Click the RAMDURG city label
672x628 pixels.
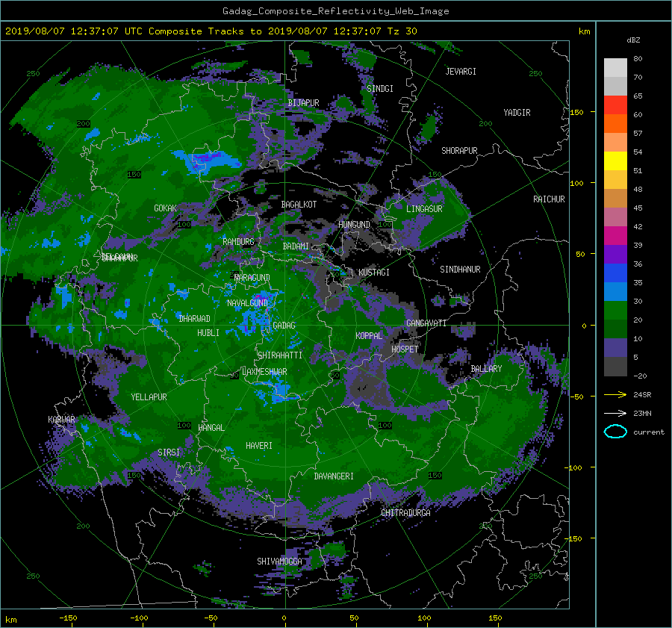tap(238, 242)
